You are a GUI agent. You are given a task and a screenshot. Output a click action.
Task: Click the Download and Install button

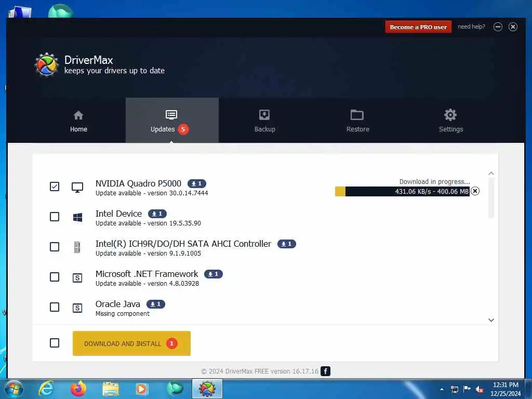(131, 343)
